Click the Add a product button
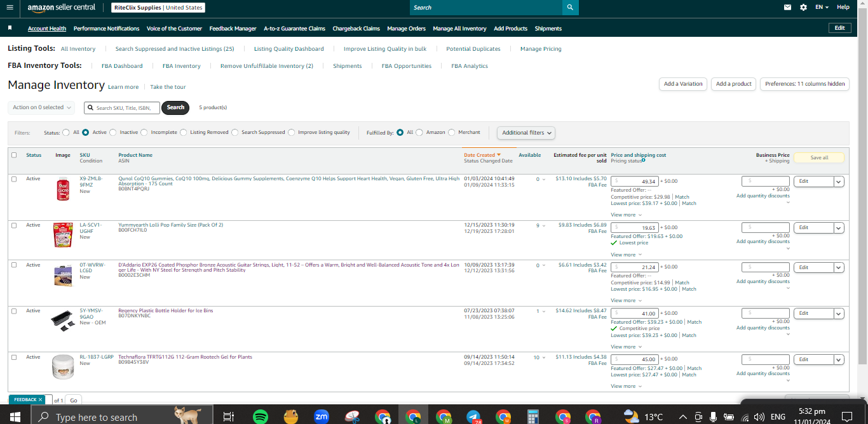 (733, 84)
